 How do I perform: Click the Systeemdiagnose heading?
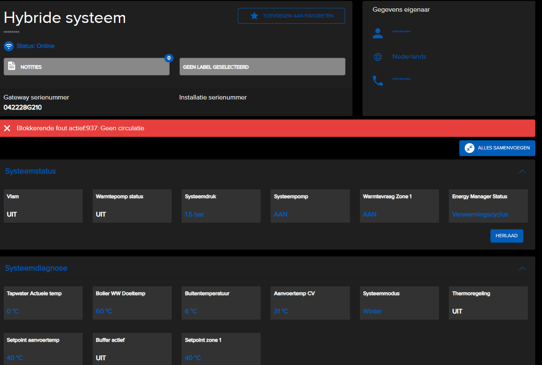pyautogui.click(x=36, y=268)
